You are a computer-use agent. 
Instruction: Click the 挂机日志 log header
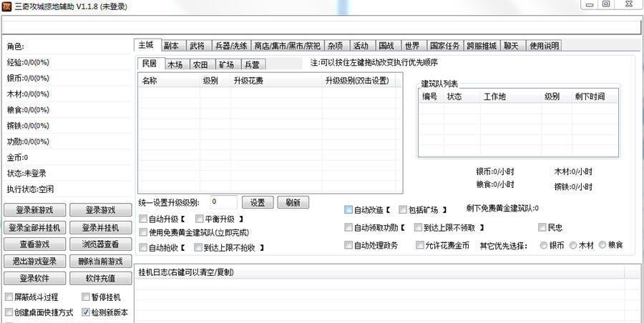click(379, 272)
